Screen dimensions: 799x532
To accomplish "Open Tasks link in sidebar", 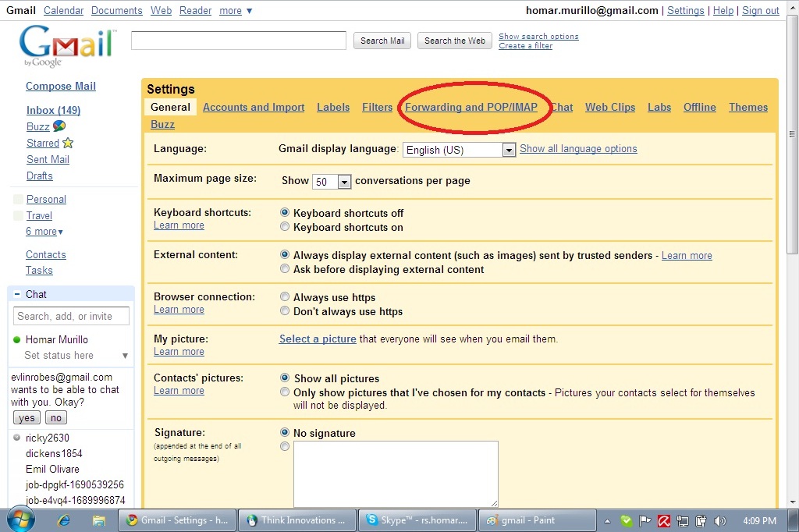I will tap(39, 270).
